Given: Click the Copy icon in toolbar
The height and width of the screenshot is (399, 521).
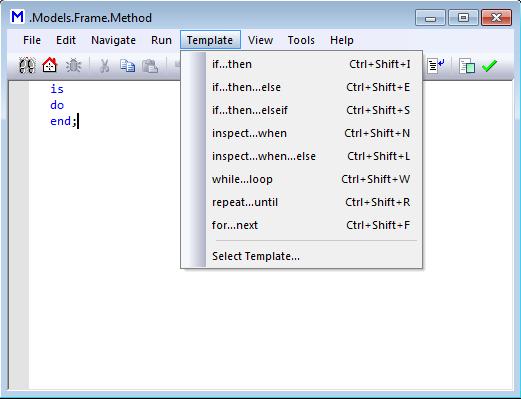Looking at the screenshot, I should tap(127, 66).
